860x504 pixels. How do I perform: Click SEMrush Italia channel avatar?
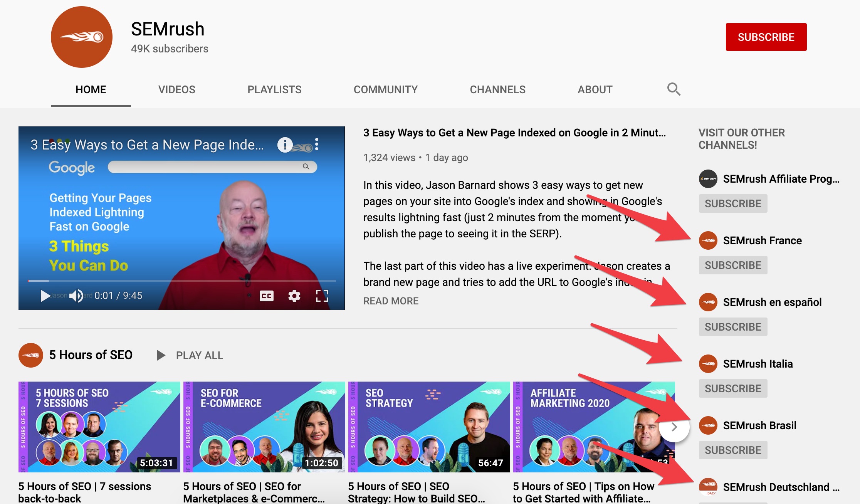pyautogui.click(x=708, y=364)
